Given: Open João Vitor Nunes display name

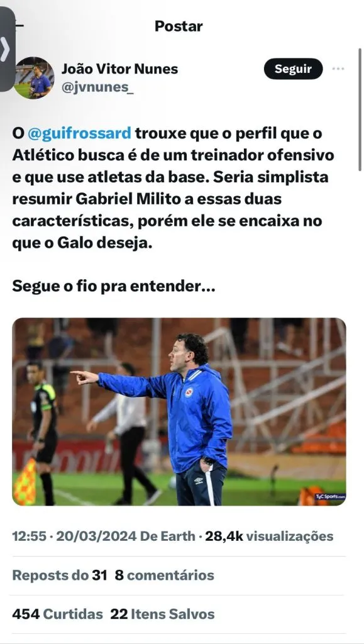Looking at the screenshot, I should (119, 69).
